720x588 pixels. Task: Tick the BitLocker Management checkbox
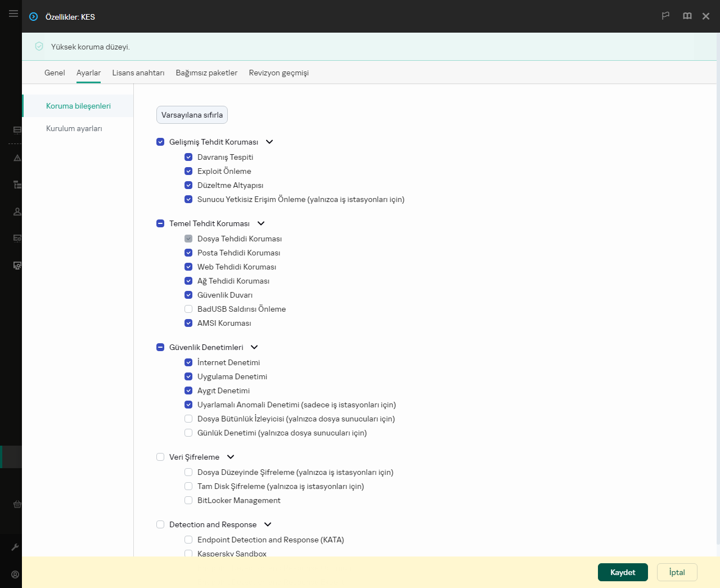(x=188, y=500)
